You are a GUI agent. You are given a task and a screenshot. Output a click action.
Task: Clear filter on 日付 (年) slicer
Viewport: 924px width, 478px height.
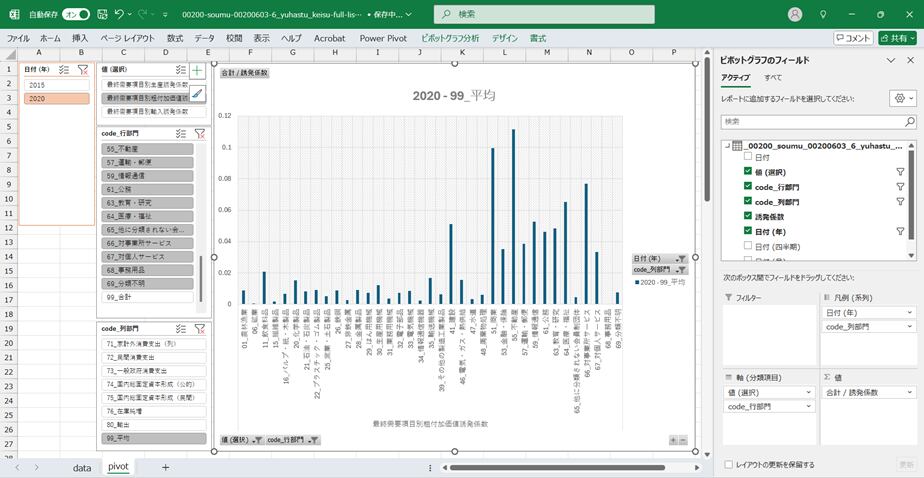[x=83, y=70]
